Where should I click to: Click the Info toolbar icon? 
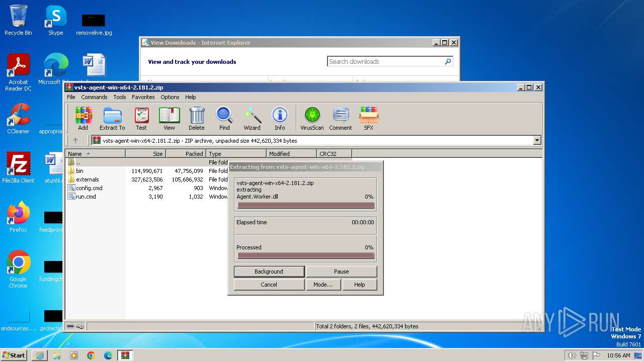coord(280,119)
